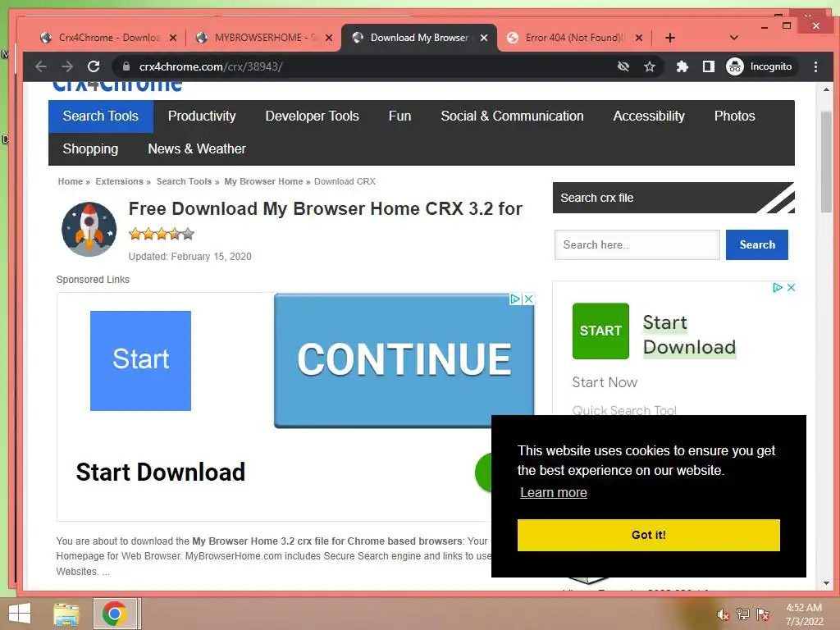Open the Productivity category

point(202,116)
